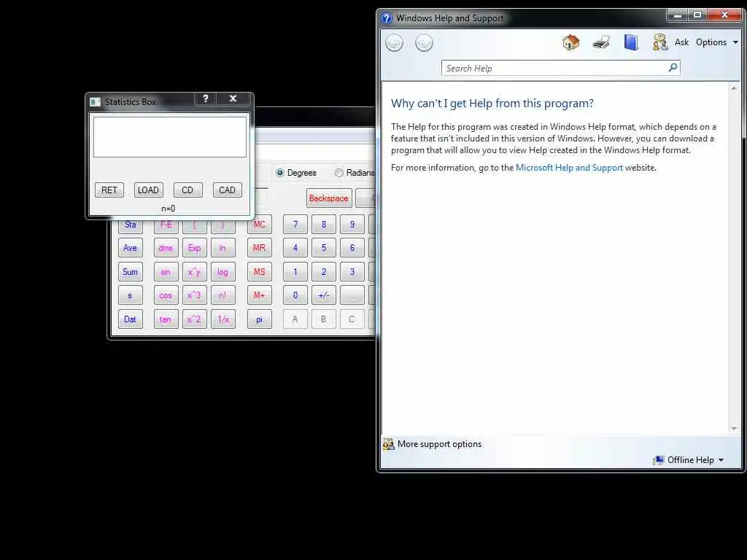Image resolution: width=747 pixels, height=560 pixels.
Task: Click the Statistics Box data list area
Action: pos(169,136)
